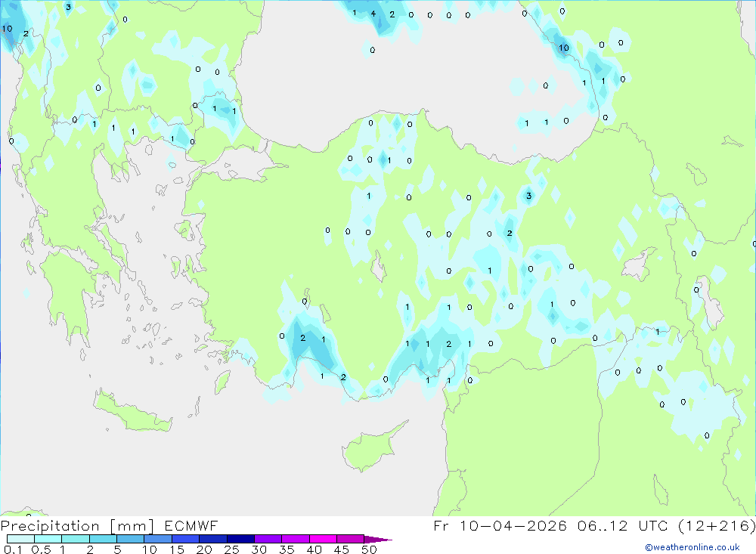Viewport: 756px width, 554px height.
Task: Select the '[mm]' unit label
Action: 132,525
